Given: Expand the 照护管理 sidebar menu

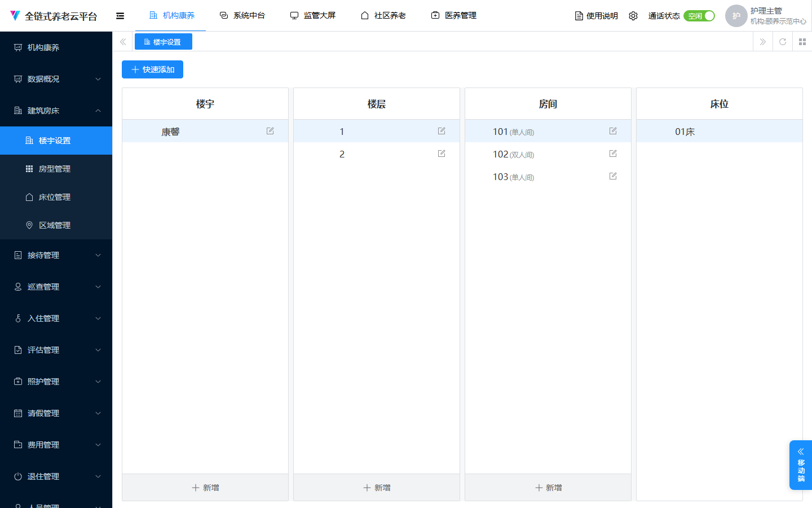Looking at the screenshot, I should tap(56, 382).
